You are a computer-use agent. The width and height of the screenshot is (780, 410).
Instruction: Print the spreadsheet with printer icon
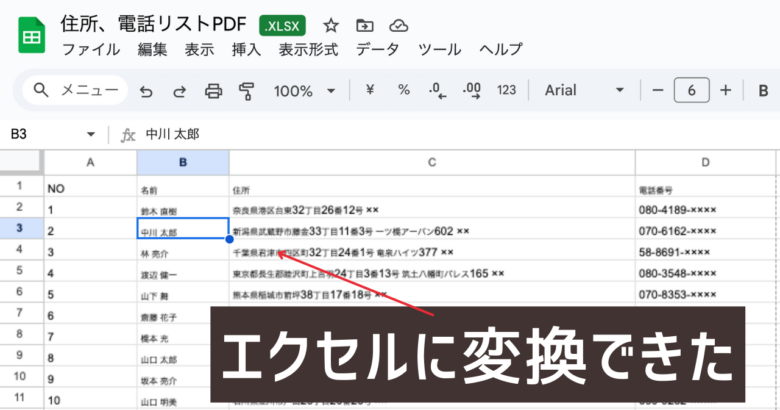tap(213, 91)
